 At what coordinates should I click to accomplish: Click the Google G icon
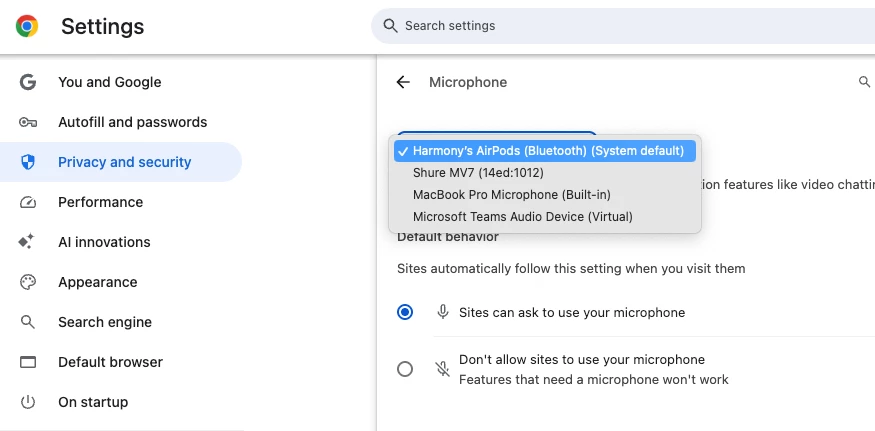coord(27,82)
